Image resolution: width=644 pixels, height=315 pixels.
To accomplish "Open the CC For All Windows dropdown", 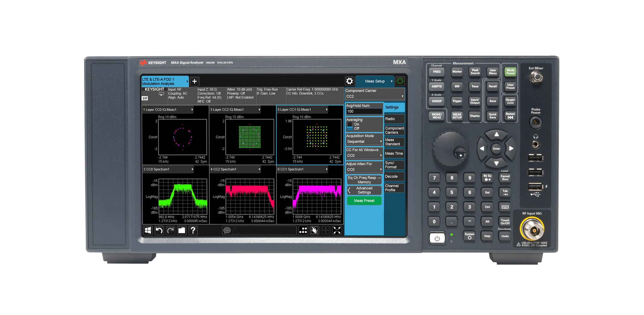I will 364,156.
